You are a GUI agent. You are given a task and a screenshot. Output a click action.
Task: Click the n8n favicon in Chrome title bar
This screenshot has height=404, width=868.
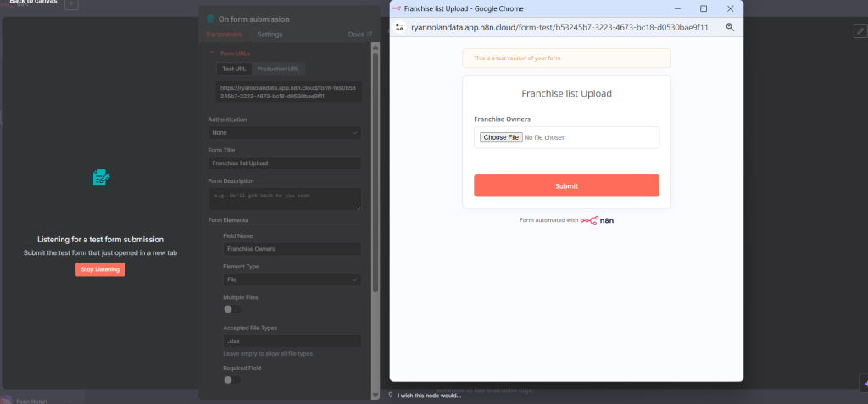coord(396,8)
